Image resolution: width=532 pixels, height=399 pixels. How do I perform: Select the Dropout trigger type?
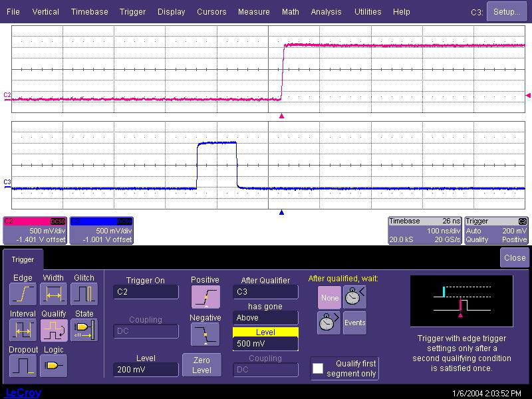tap(23, 365)
